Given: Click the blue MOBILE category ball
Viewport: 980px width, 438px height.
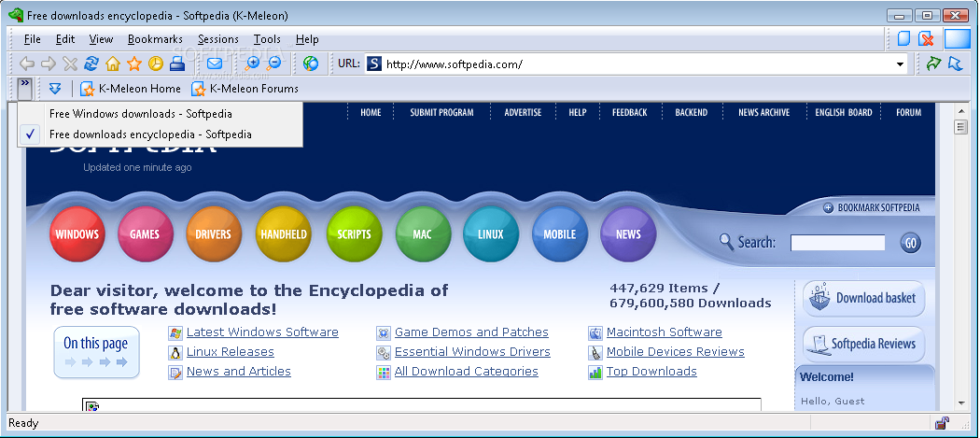Looking at the screenshot, I should 559,234.
